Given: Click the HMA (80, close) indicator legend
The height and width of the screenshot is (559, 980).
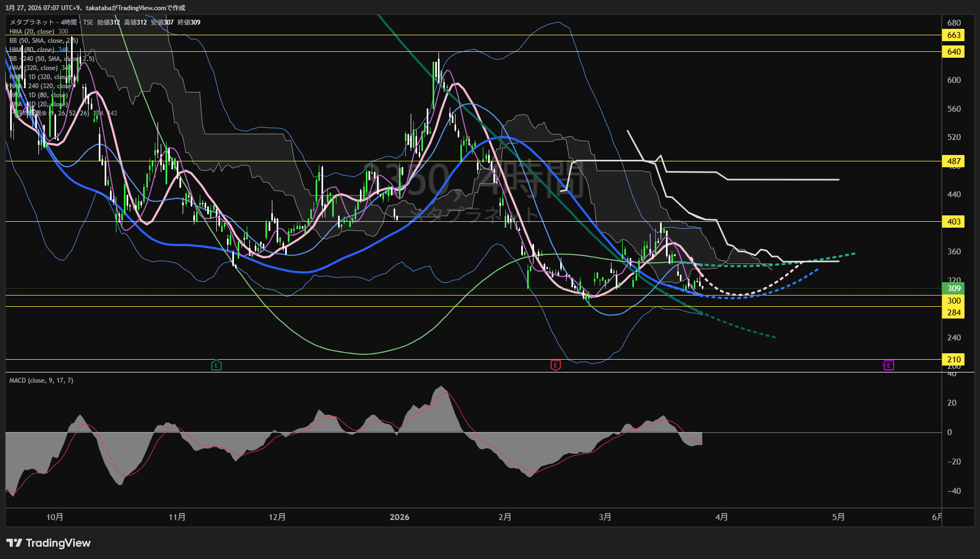Looking at the screenshot, I should [32, 50].
